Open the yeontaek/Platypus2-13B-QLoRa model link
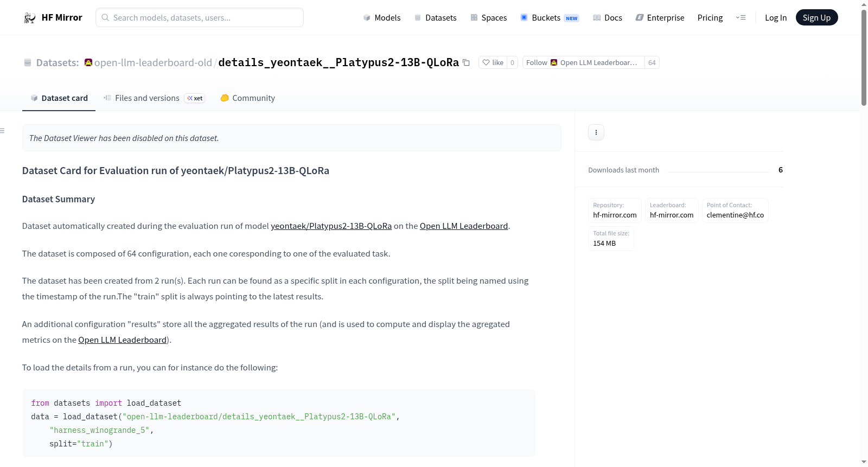868x467 pixels. click(x=331, y=226)
